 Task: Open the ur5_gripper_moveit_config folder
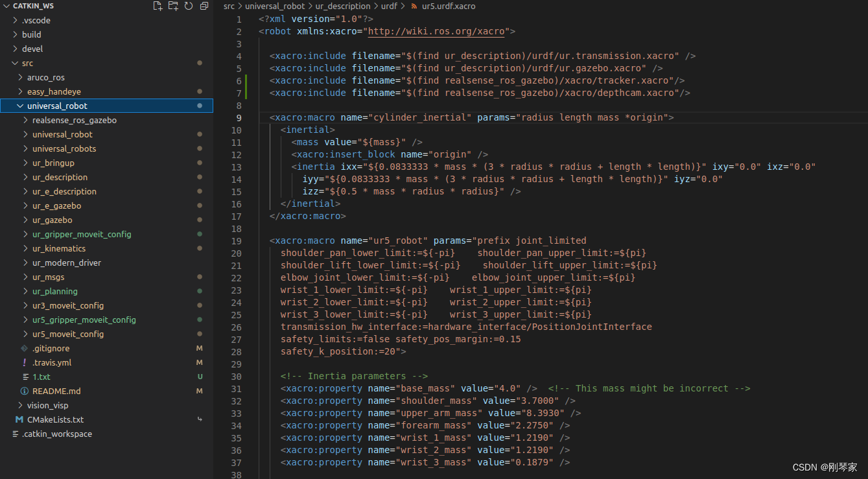point(84,320)
